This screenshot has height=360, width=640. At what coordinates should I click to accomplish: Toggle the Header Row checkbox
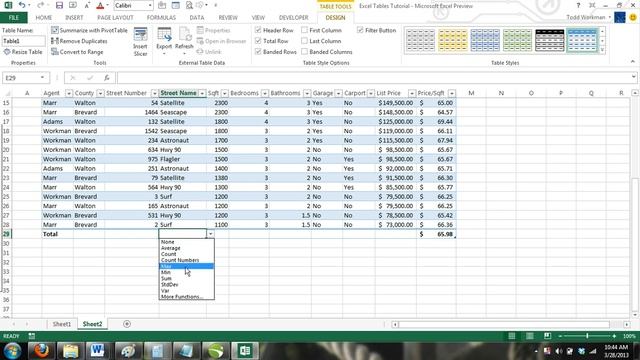[x=258, y=30]
